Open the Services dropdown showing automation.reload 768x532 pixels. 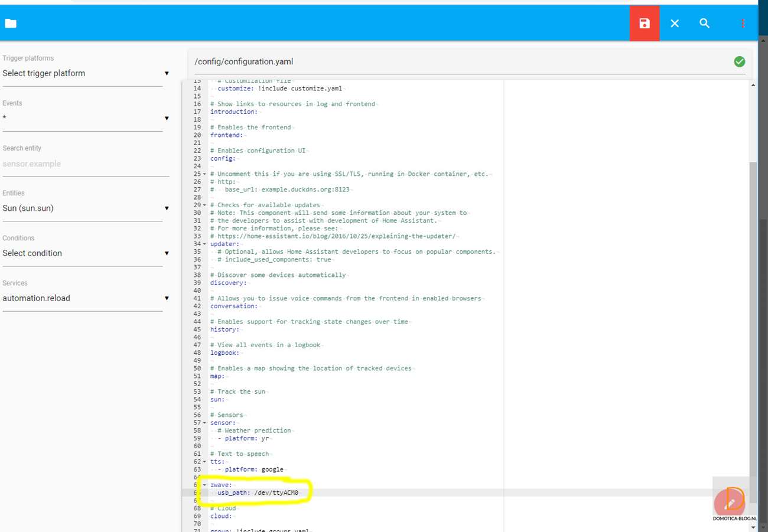click(85, 298)
